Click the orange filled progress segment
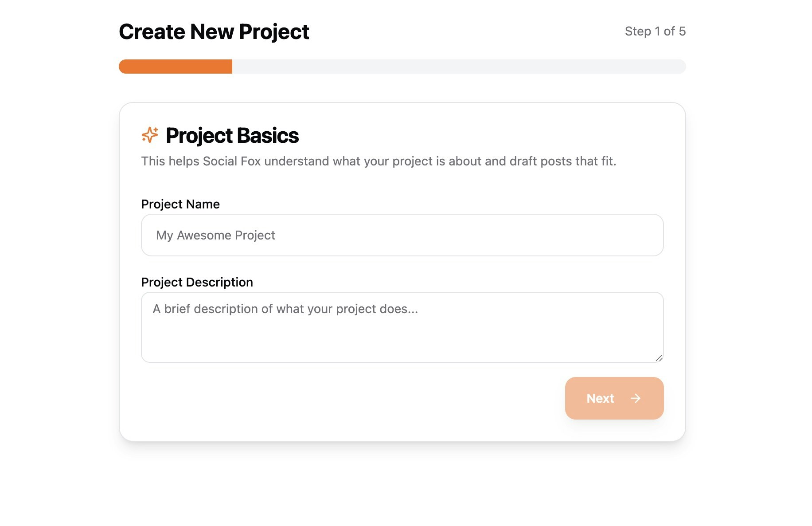 point(176,67)
